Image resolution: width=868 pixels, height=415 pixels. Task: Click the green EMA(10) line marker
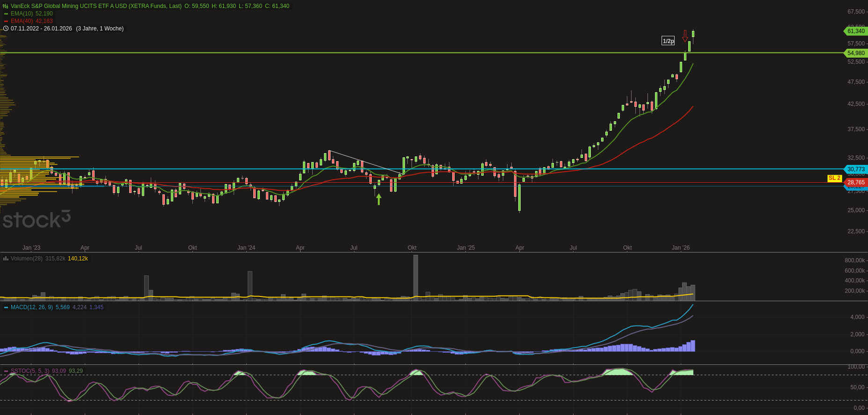(x=6, y=14)
